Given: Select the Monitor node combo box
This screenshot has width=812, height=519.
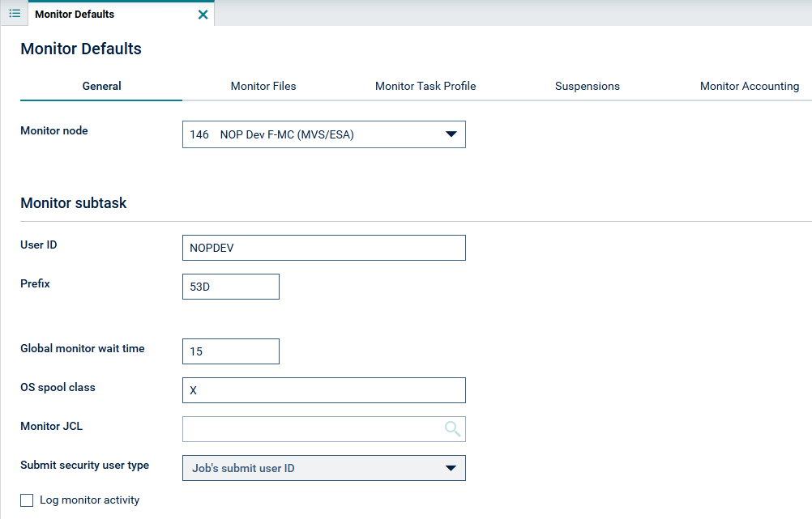Looking at the screenshot, I should click(323, 134).
